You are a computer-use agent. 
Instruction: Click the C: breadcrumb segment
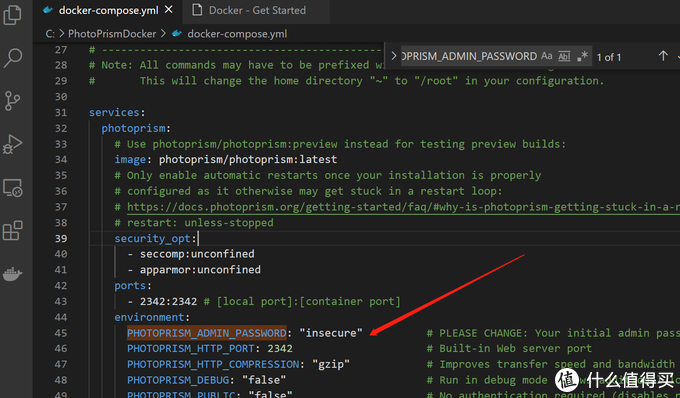(x=50, y=34)
